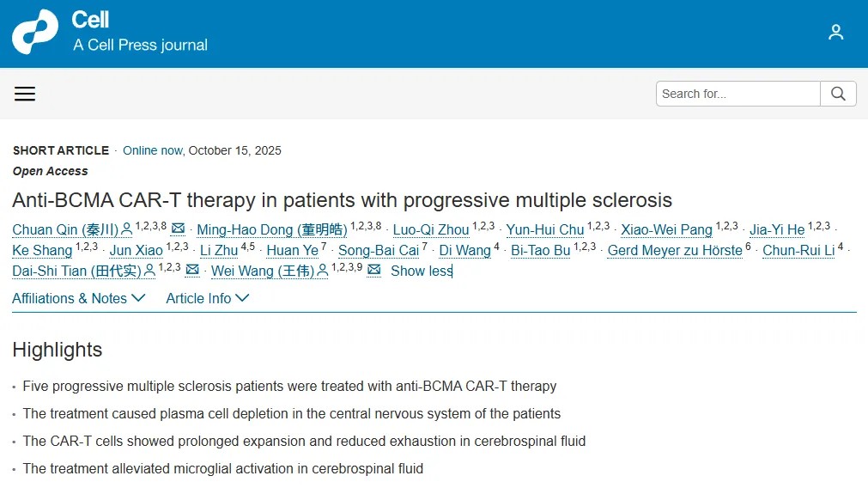Click the person icon beside Chuan Qin
The height and width of the screenshot is (494, 868).
point(127,229)
